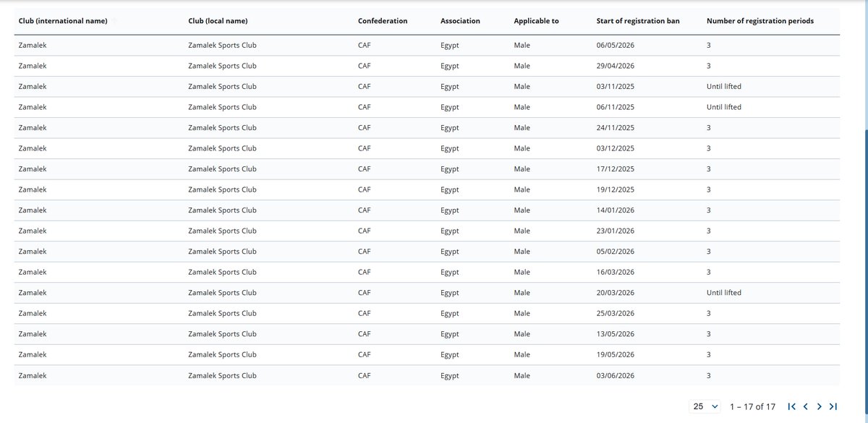Click the number 3 in the 06/05/2026 row

click(x=709, y=46)
